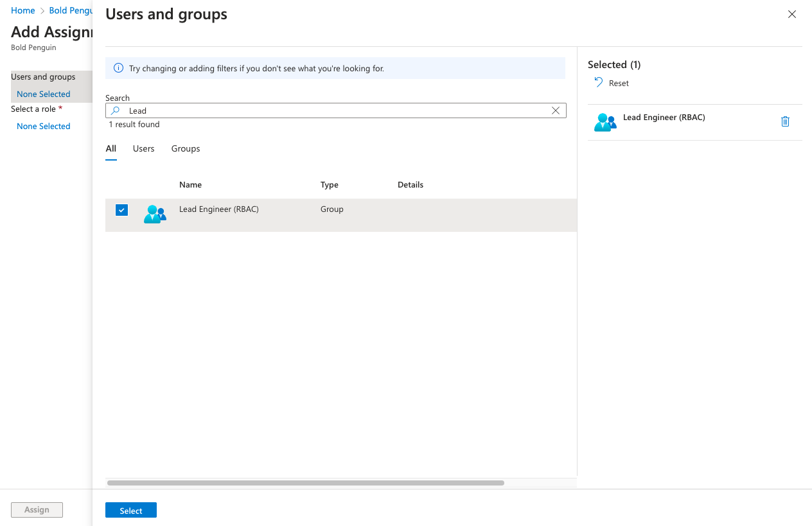This screenshot has width=812, height=526.
Task: Delete Lead Engineer (RBAC) from selected list
Action: [785, 121]
